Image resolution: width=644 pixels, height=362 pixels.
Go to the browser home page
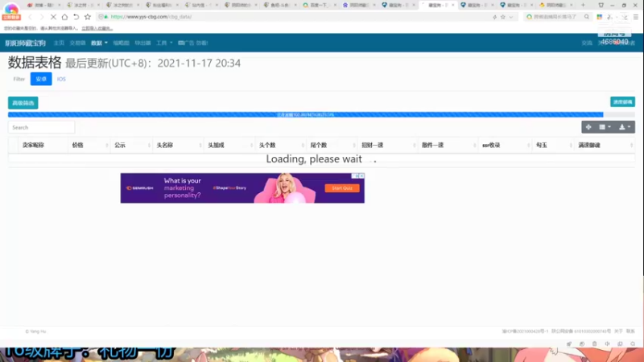(64, 17)
